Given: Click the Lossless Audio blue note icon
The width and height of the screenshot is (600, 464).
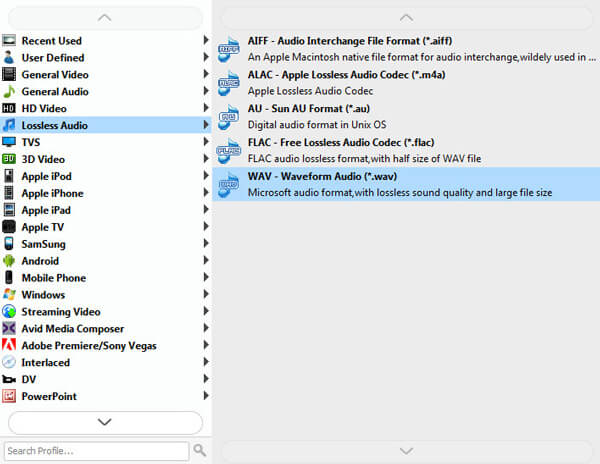Looking at the screenshot, I should coord(9,125).
